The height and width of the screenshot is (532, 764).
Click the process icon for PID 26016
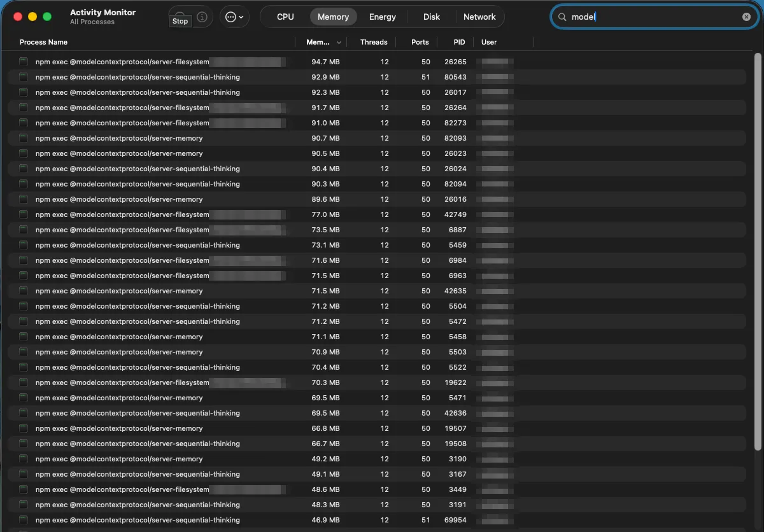pos(24,199)
